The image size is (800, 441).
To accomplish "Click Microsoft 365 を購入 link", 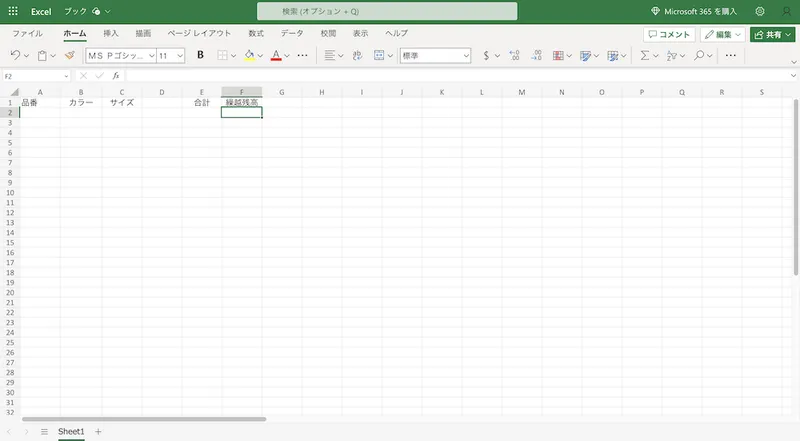I will (x=694, y=11).
